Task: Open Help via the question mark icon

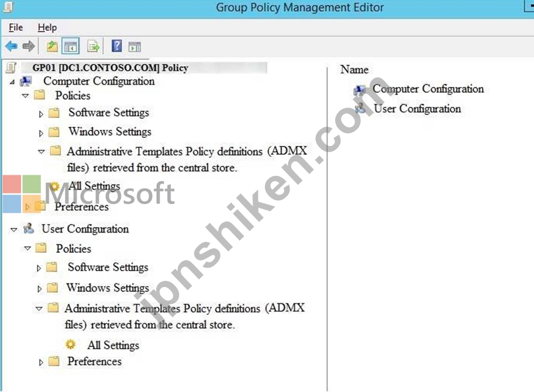Action: point(117,46)
